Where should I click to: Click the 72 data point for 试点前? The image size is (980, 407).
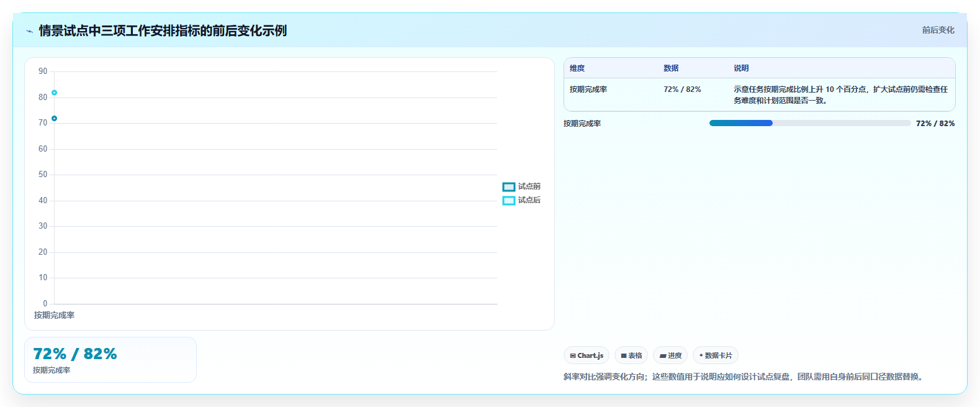(x=54, y=119)
